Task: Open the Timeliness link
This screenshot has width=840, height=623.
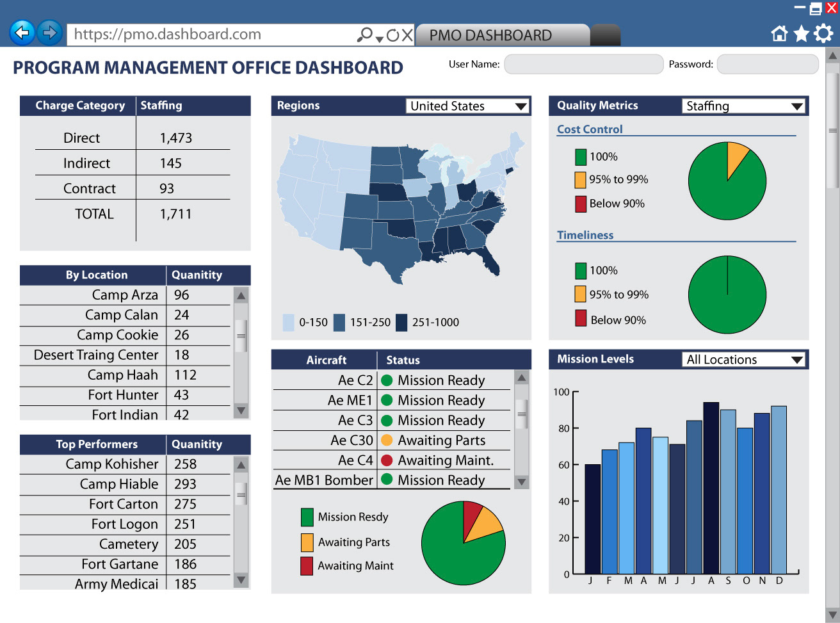Action: (585, 235)
